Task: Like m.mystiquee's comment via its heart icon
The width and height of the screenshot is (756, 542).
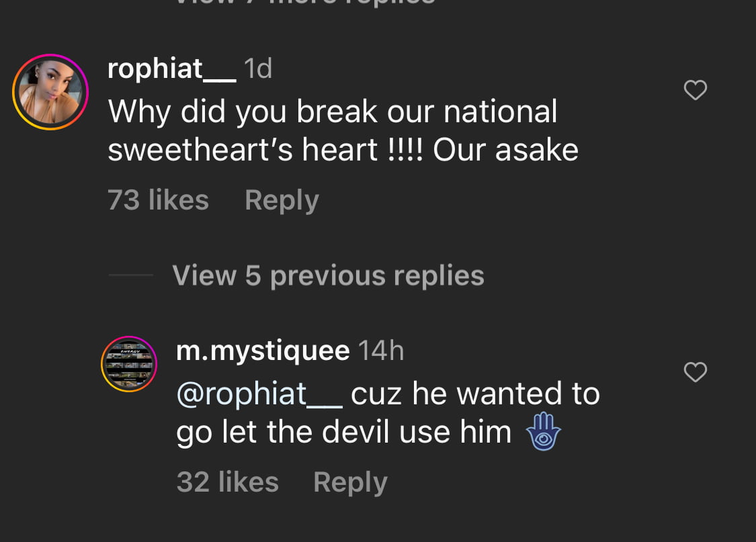Action: tap(695, 371)
